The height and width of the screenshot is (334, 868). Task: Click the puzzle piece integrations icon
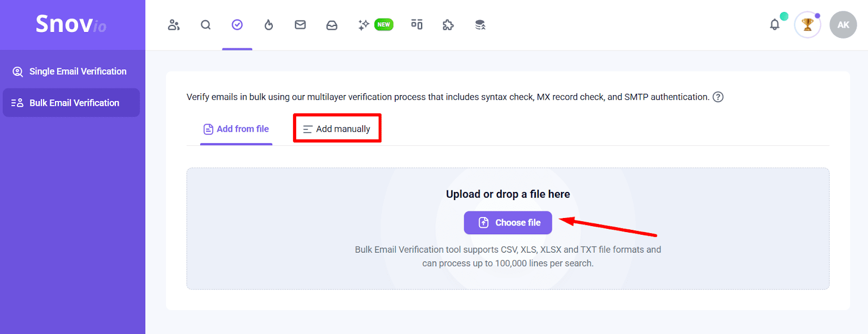(448, 25)
